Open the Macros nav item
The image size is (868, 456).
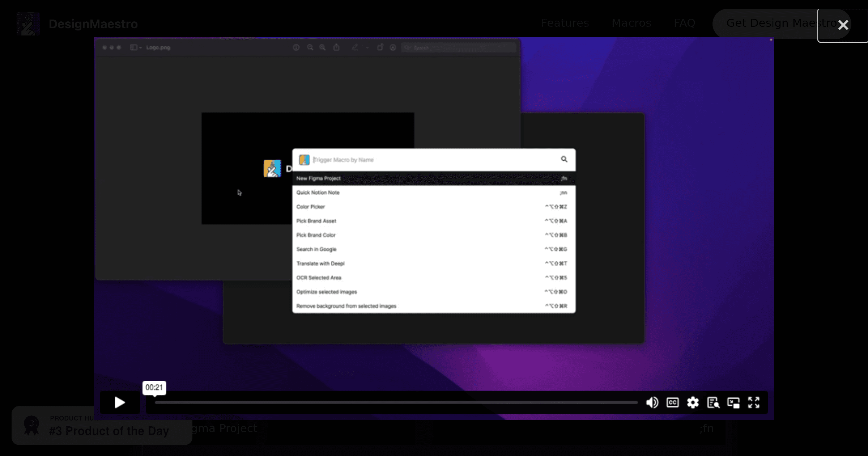point(631,23)
